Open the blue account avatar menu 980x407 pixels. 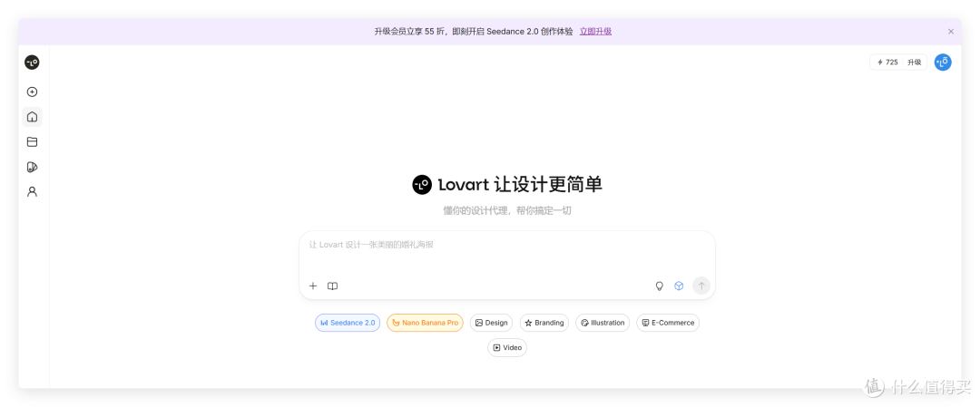[943, 63]
